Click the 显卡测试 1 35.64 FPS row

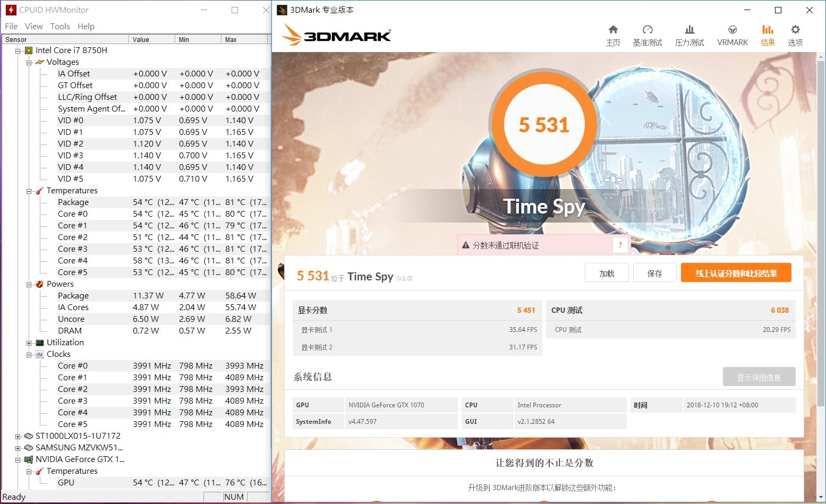417,329
